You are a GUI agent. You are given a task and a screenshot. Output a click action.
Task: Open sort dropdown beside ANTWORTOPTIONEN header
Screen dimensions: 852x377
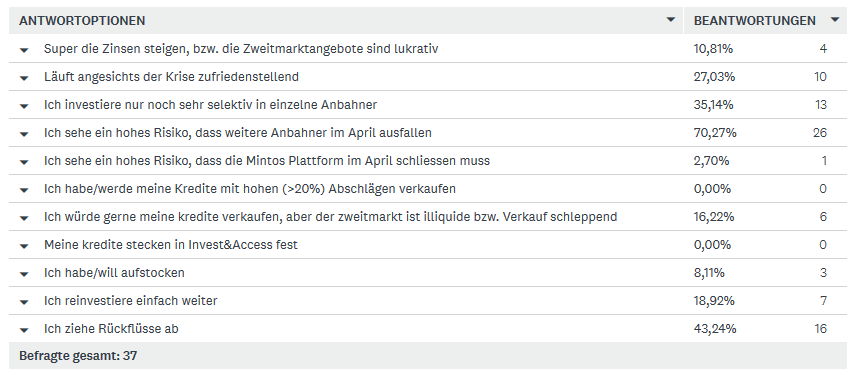[671, 20]
